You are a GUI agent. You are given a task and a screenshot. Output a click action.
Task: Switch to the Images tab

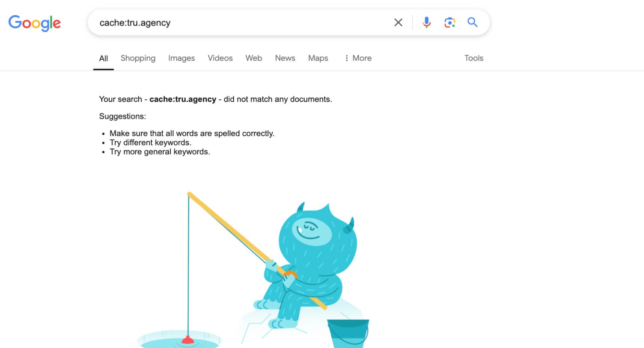(x=181, y=58)
